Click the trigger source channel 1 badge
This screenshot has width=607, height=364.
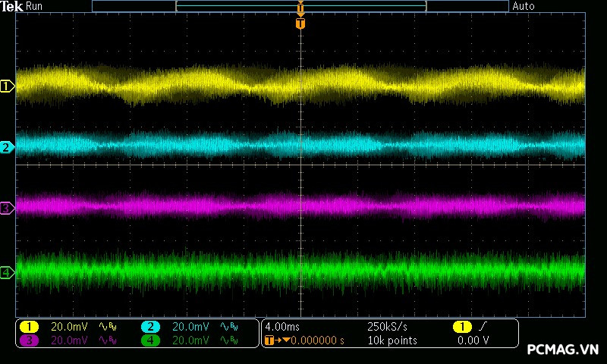tap(461, 327)
